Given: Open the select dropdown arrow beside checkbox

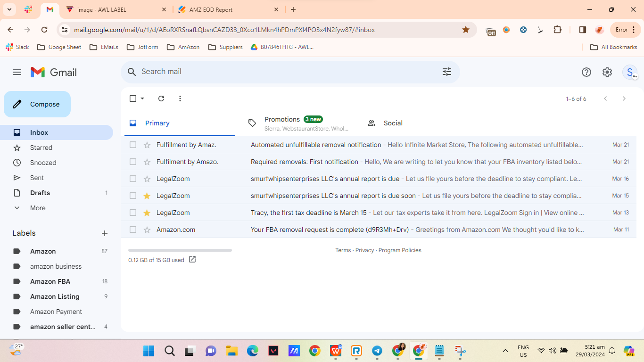Looking at the screenshot, I should tap(142, 99).
